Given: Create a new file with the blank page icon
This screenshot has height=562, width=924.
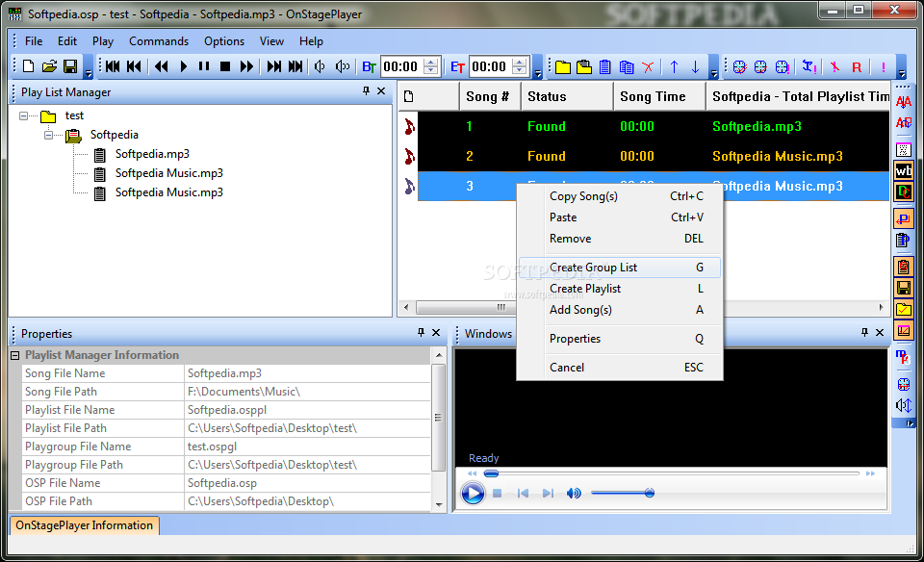Looking at the screenshot, I should coord(28,66).
